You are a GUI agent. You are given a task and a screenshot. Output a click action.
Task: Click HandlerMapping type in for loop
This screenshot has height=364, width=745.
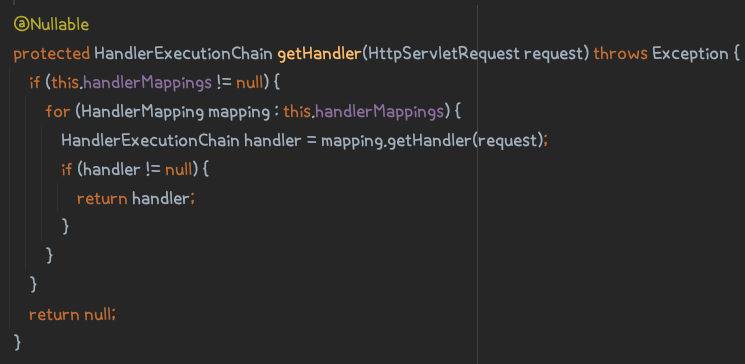143,112
